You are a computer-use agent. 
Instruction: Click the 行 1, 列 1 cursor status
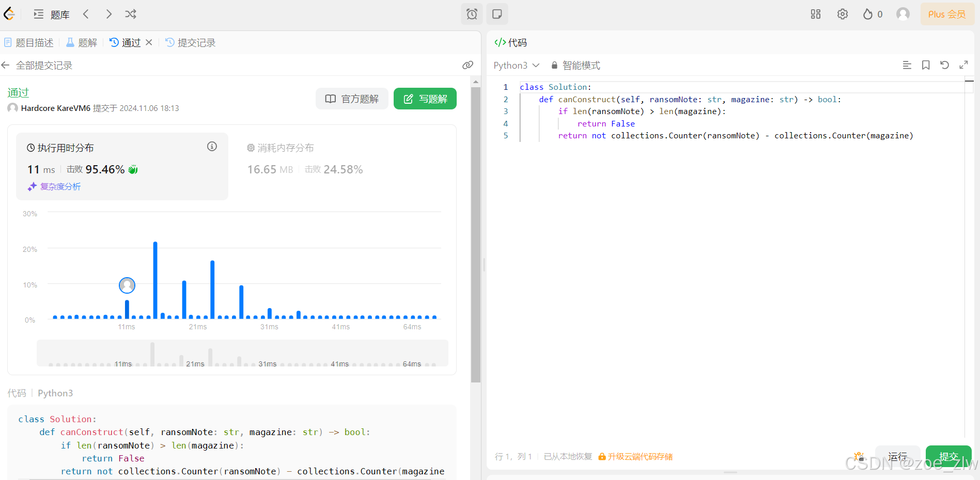(513, 456)
